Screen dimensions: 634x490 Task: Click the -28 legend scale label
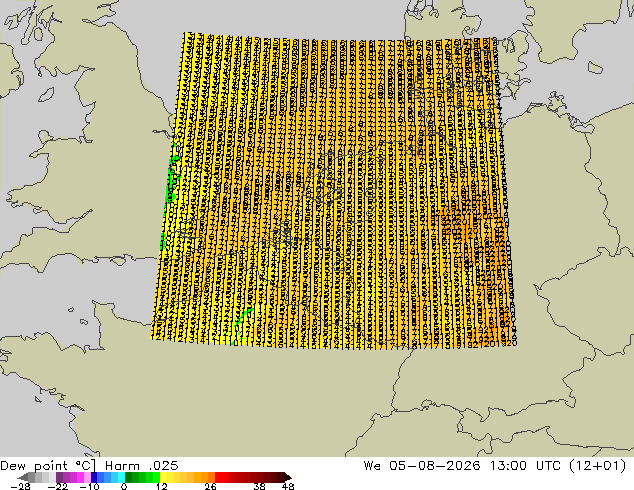[20, 486]
